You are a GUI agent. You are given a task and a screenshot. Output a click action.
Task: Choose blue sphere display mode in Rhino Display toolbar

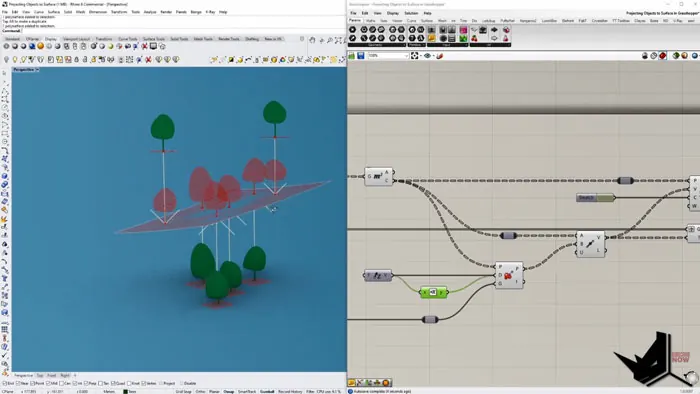pyautogui.click(x=32, y=46)
